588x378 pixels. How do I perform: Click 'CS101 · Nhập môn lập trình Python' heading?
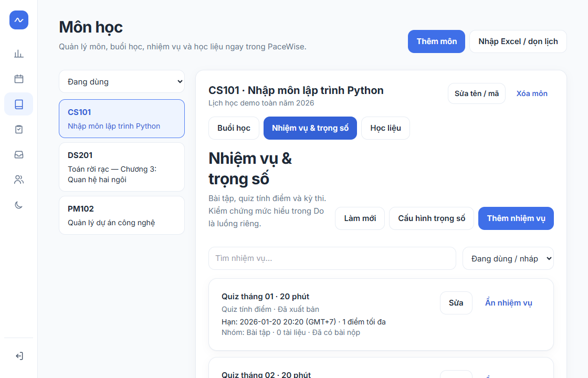296,90
